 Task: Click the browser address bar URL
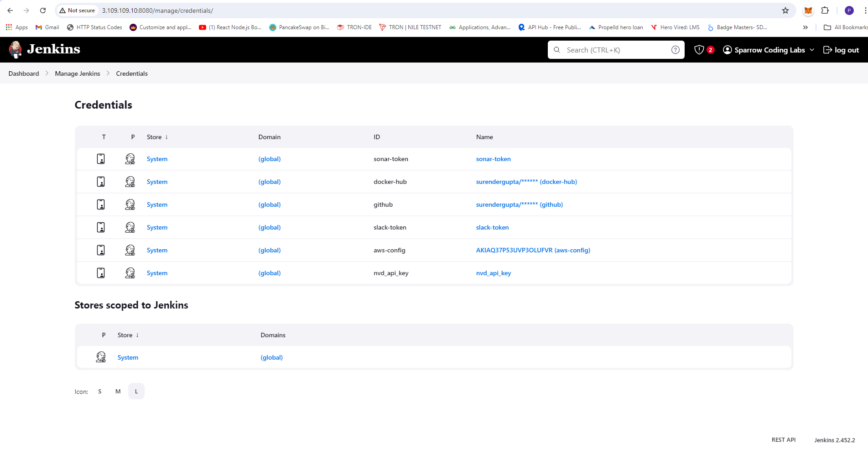tap(157, 10)
